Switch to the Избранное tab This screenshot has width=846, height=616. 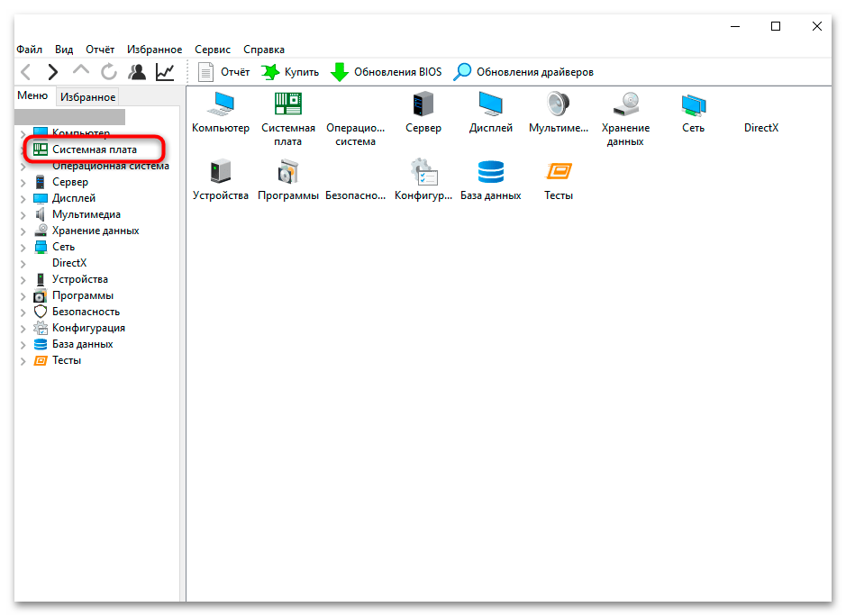click(87, 97)
